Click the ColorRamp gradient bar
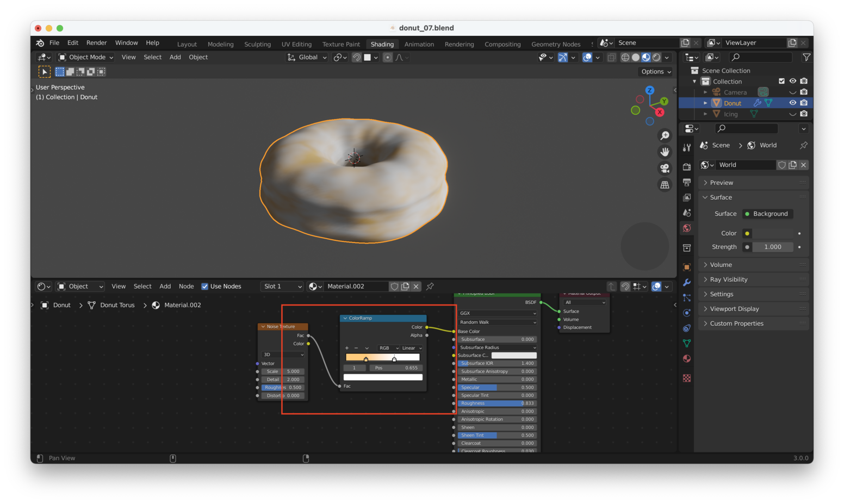Screen dimensions: 844x504 pos(382,357)
